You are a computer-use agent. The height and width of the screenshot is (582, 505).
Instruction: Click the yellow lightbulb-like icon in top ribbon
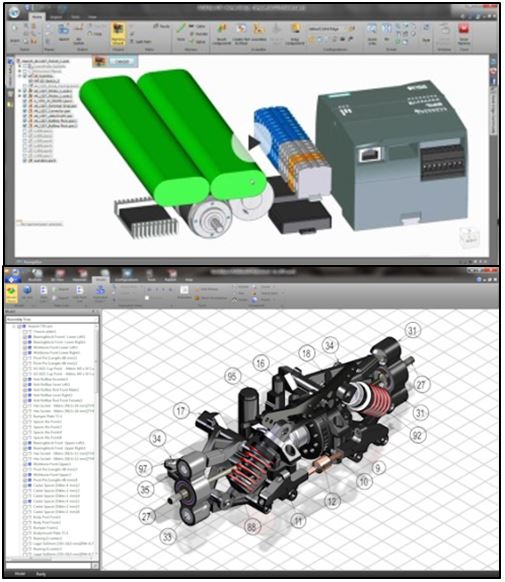(x=295, y=28)
